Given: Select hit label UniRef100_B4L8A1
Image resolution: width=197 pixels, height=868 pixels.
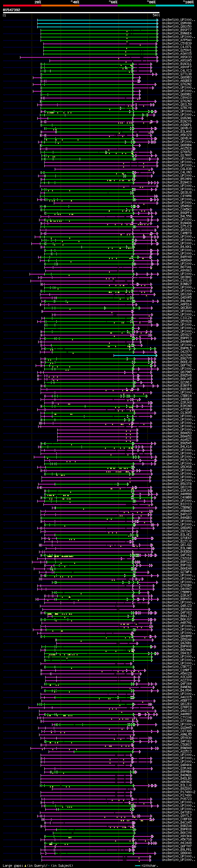Looking at the screenshot, I should [177, 301].
